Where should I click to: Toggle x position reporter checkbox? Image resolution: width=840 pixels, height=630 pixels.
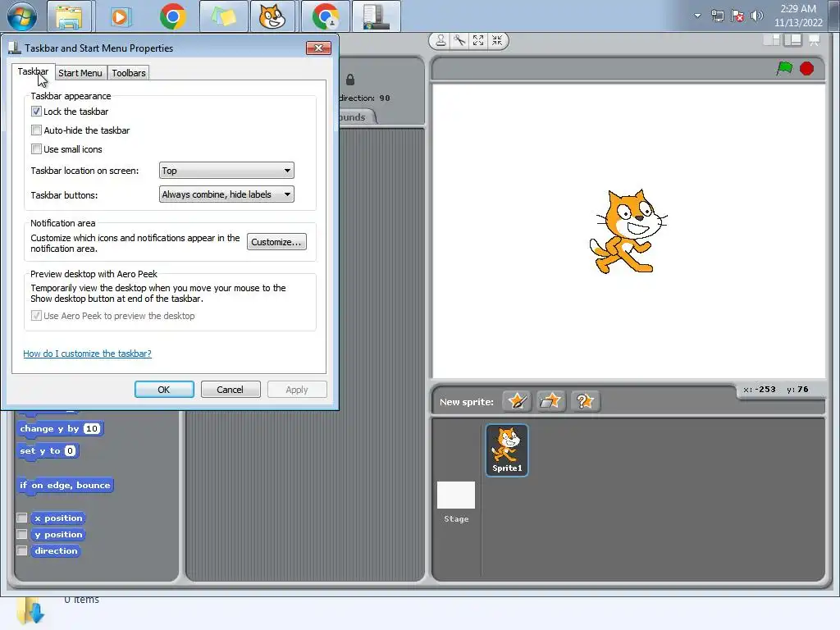(x=22, y=518)
